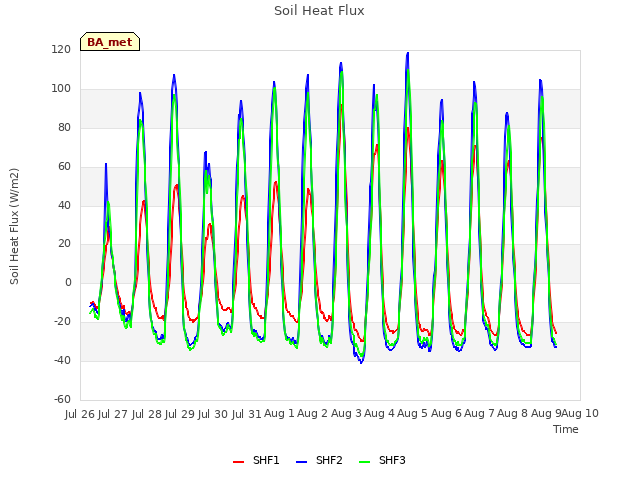Viewport: 640px width, 480px height.
Task: Click the 100 y-axis tick label
Action: coord(61,89)
